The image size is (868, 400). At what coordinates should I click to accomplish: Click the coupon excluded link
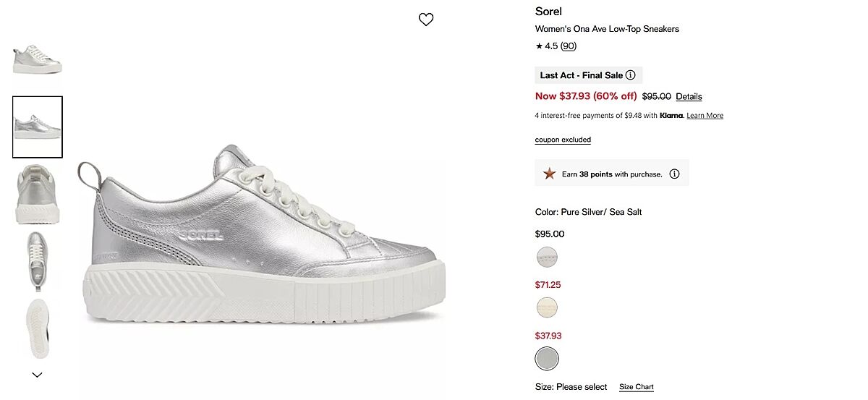[x=563, y=140]
